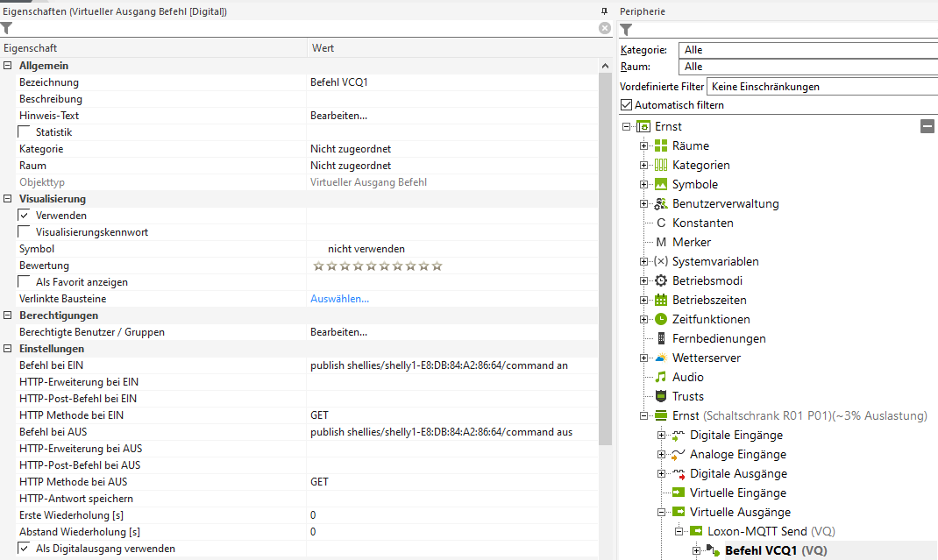The image size is (938, 560).
Task: Toggle Als Favorit anzeigen checkbox
Action: (25, 282)
